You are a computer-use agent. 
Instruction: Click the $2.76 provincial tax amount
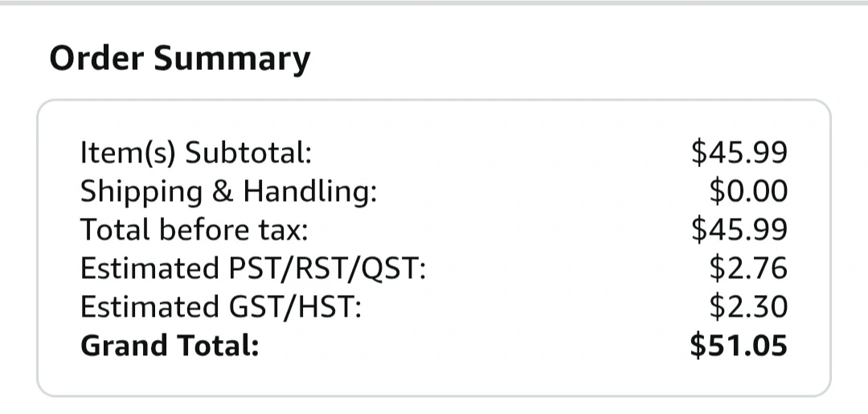(748, 268)
